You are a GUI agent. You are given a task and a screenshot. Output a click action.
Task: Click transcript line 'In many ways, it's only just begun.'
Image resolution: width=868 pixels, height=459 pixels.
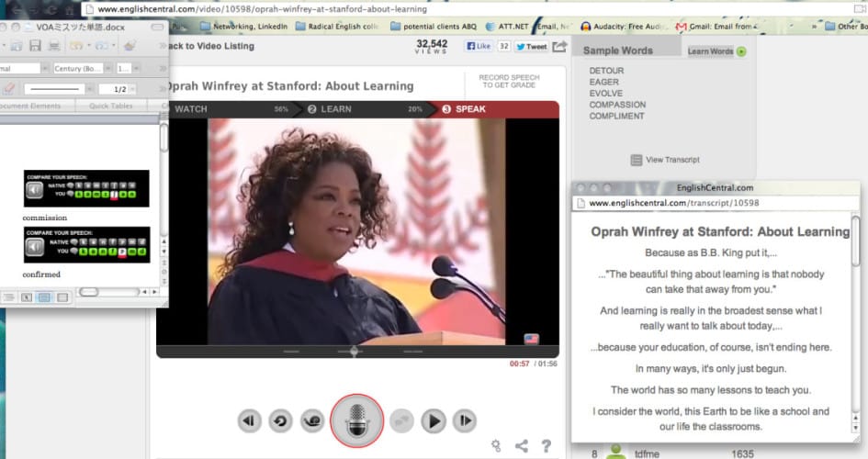point(711,369)
